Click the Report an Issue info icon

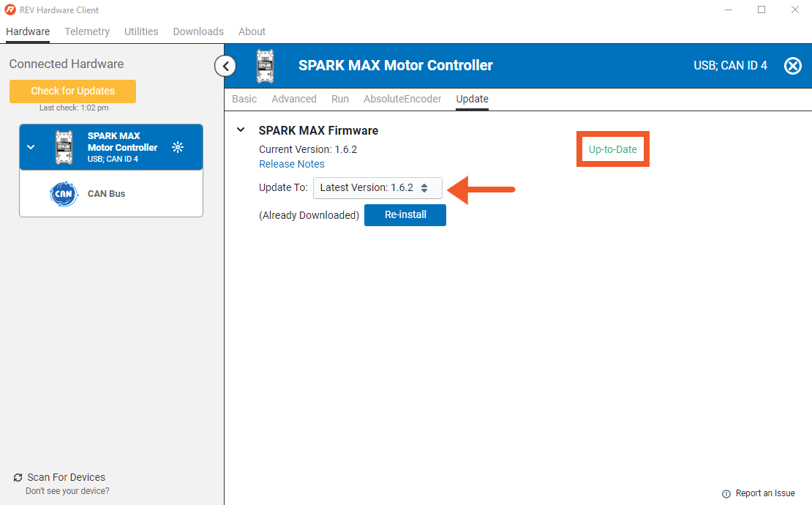[726, 493]
